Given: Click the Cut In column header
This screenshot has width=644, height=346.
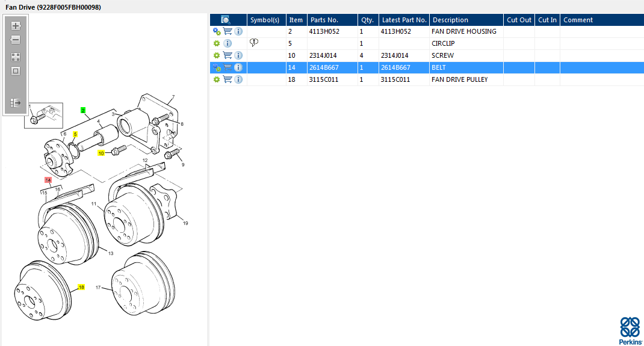Looking at the screenshot, I should (548, 20).
